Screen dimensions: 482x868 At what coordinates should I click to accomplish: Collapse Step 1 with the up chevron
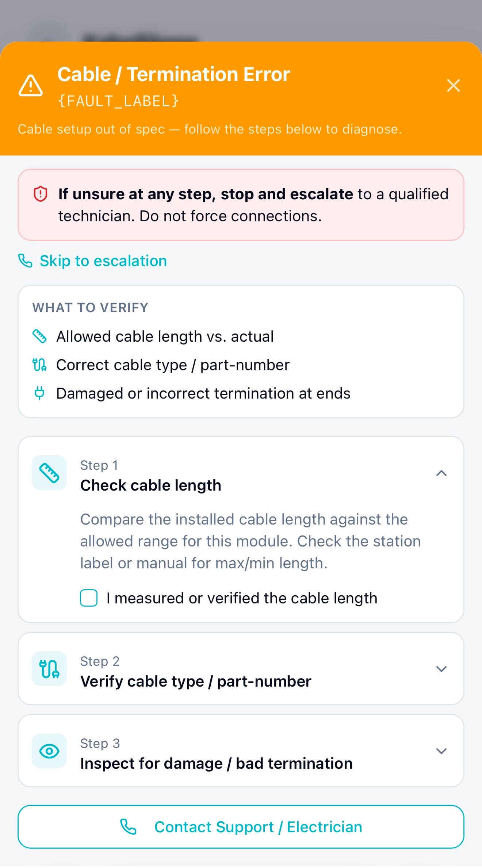(x=441, y=473)
